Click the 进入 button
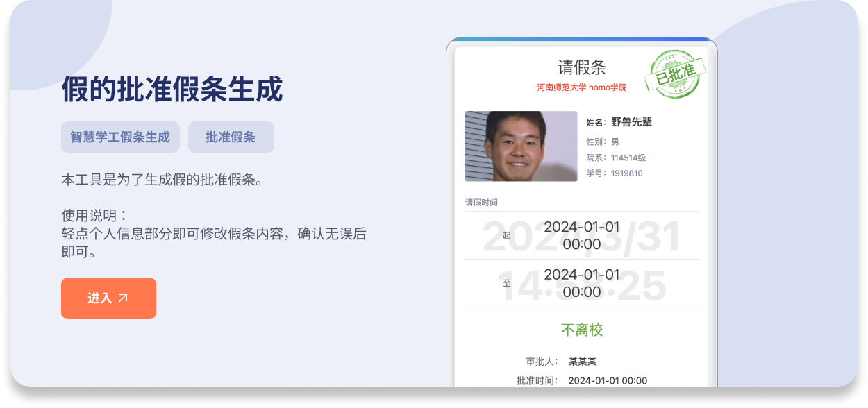Screen dimensions: 868x408 [108, 298]
